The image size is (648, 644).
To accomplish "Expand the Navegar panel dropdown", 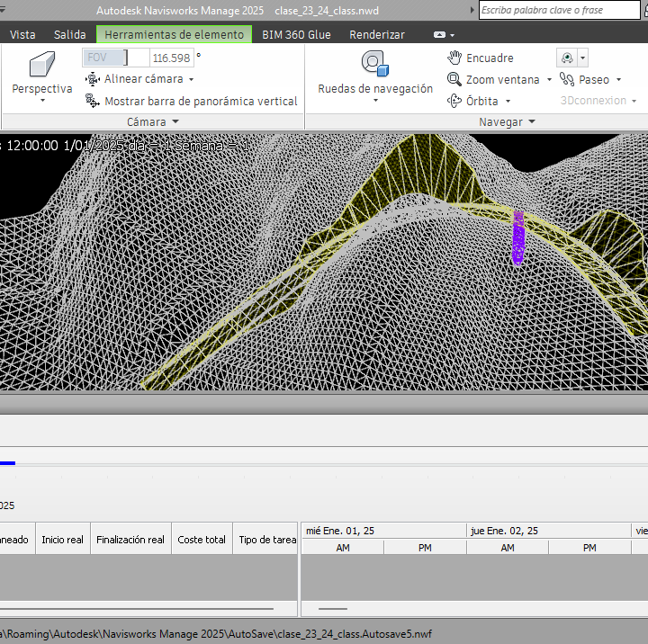I will coord(532,121).
